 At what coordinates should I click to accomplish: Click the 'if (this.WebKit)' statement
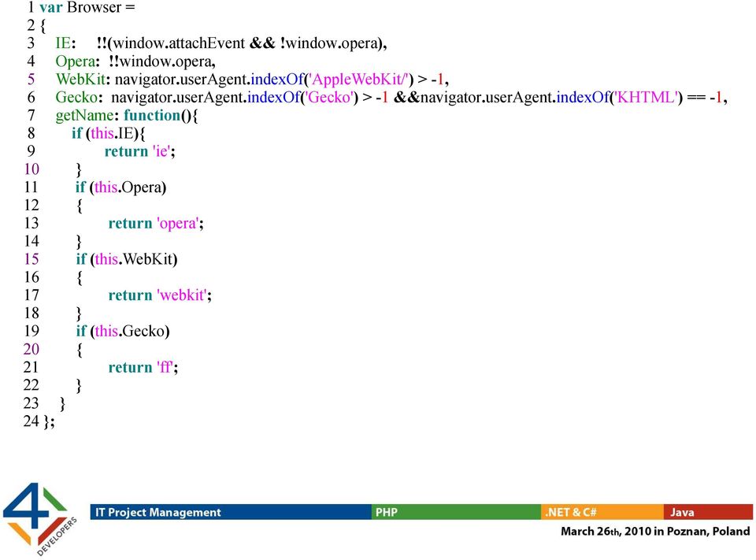click(x=127, y=259)
